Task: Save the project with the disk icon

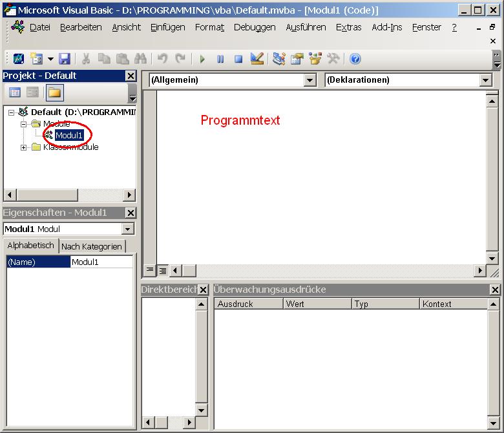Action: pos(65,59)
